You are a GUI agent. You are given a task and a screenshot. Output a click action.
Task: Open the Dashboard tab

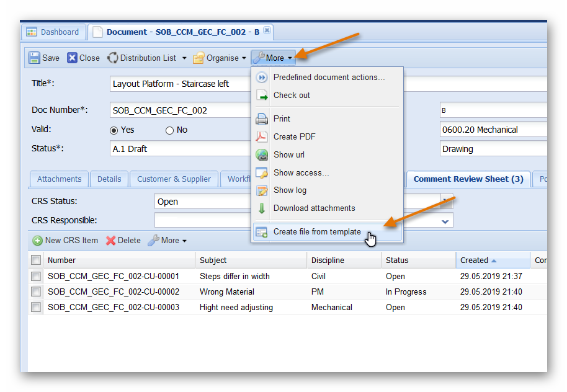(x=53, y=32)
